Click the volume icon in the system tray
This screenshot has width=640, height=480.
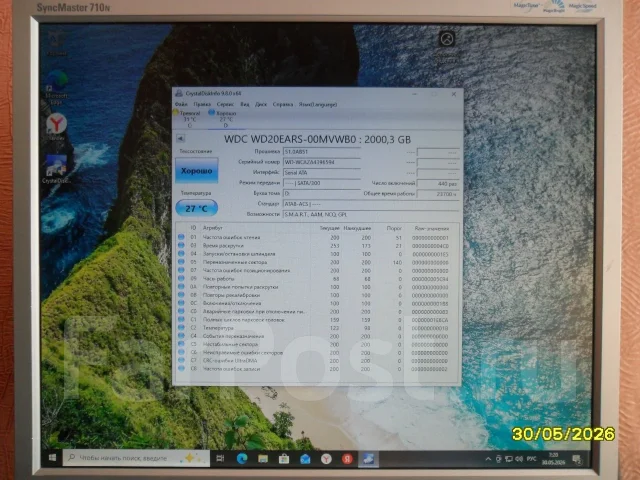[x=519, y=459]
